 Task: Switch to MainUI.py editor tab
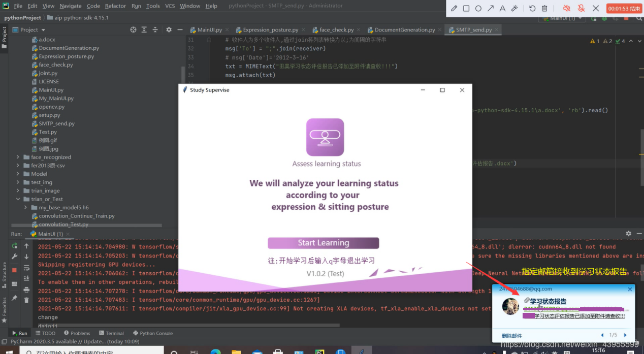[210, 30]
